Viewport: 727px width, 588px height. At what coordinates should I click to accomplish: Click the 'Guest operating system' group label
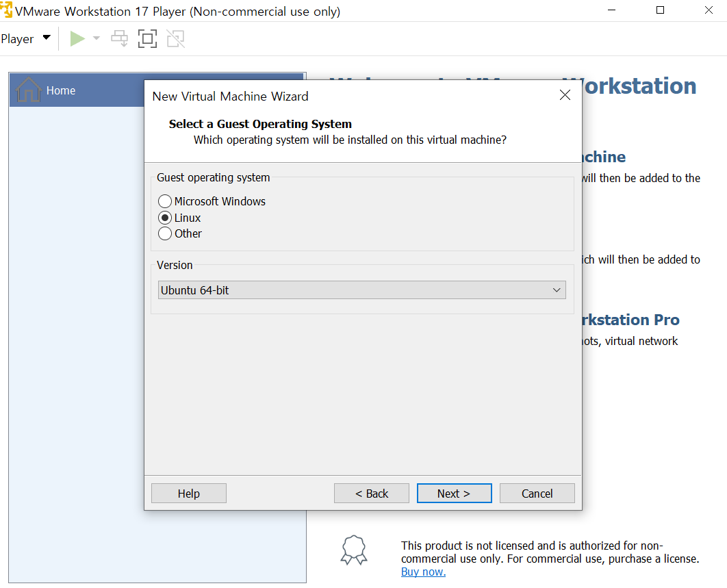214,177
